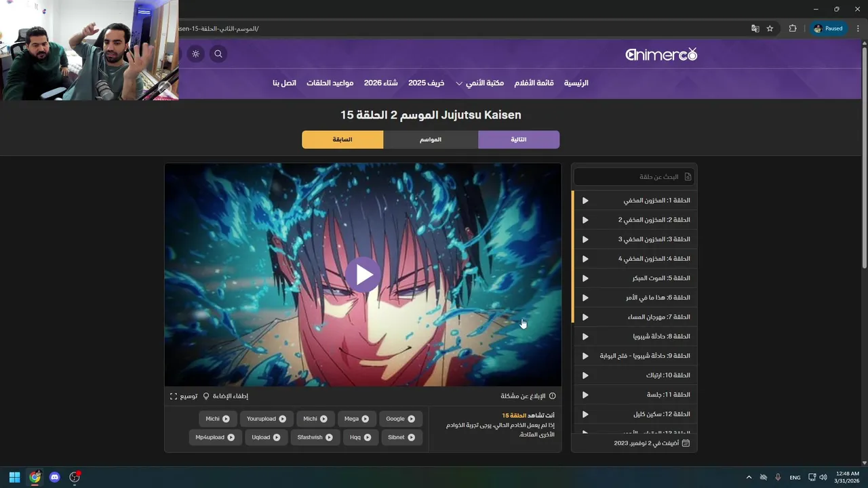Open the اتصل بنا contact link
Viewport: 868px width, 488px height.
tap(284, 83)
